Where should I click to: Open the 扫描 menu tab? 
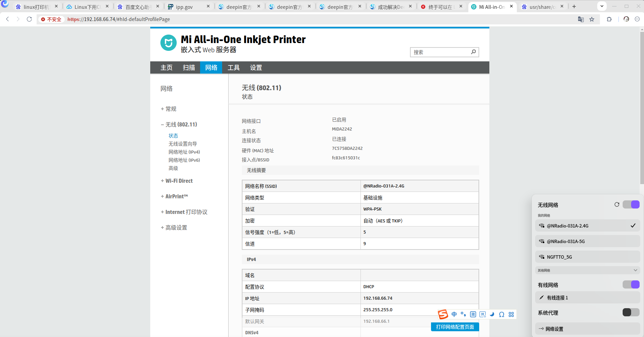point(189,67)
